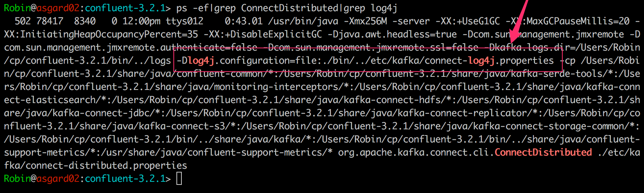Viewport: 644px width, 193px height.
Task: Click the highlighted ConnectDistributed text in red
Action: pyautogui.click(x=543, y=152)
